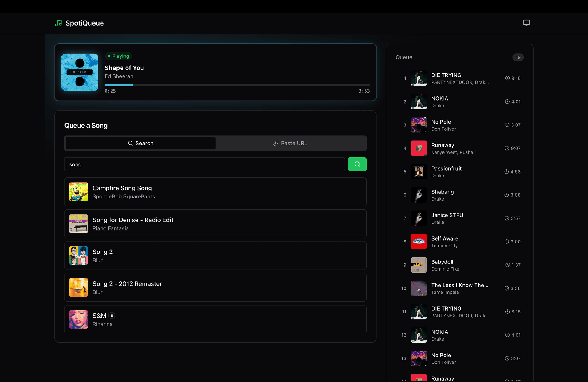Select the S&M by Rihanna result
The height and width of the screenshot is (382, 588).
click(x=215, y=319)
